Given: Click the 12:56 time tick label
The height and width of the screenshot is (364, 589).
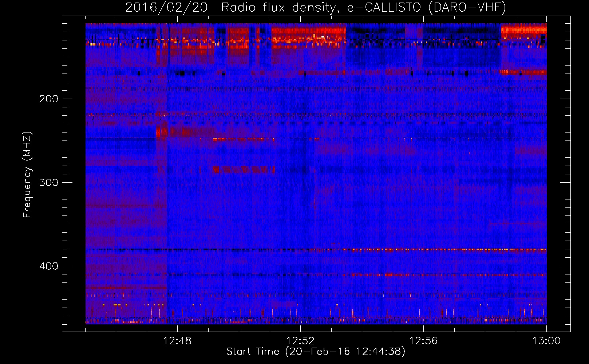Looking at the screenshot, I should [423, 341].
